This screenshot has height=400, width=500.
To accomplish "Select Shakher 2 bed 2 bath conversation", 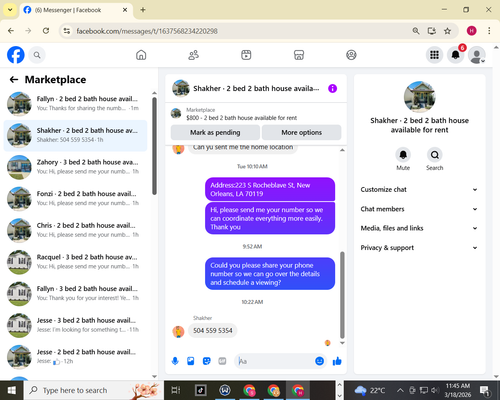I will click(75, 135).
